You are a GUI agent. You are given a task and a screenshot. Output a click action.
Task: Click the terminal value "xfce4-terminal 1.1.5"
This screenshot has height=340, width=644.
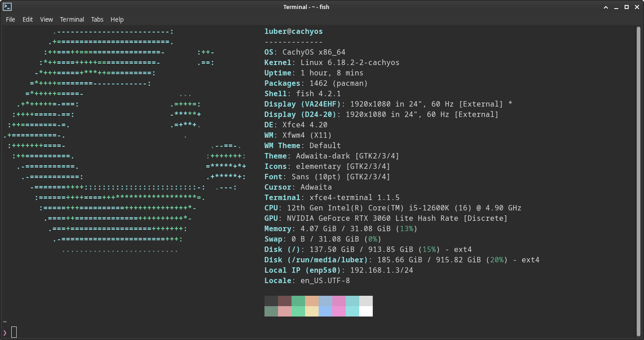pyautogui.click(x=355, y=198)
